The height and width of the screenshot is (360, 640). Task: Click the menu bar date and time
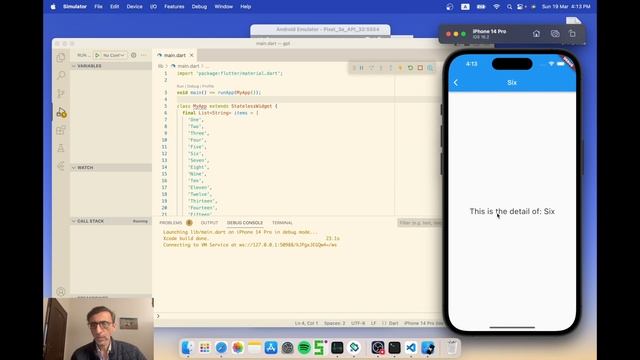coord(566,7)
